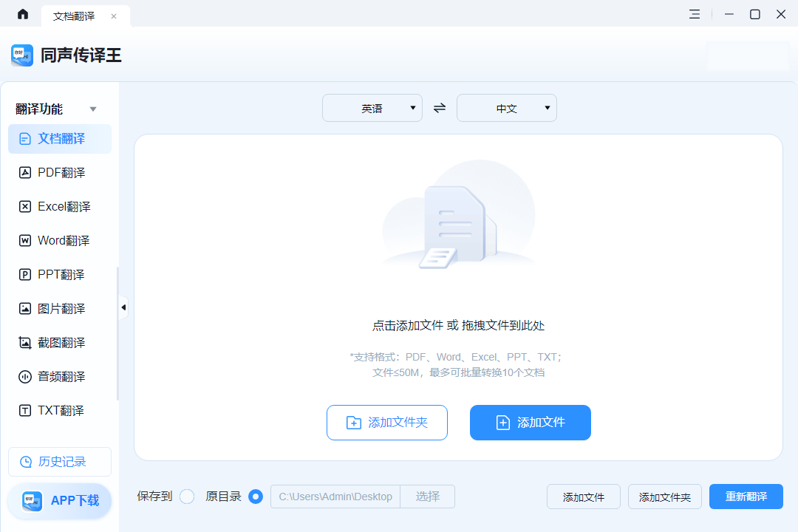Open the 英语 source language dropdown
798x532 pixels.
tap(372, 108)
